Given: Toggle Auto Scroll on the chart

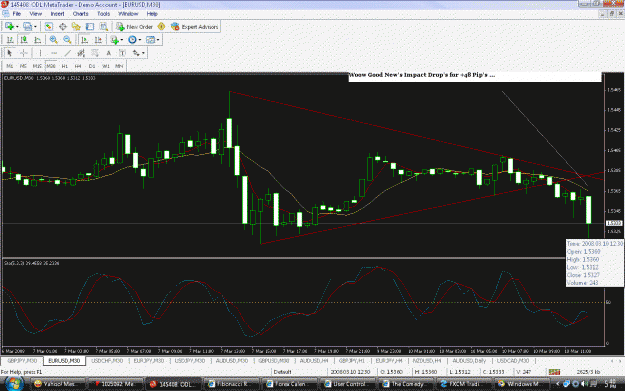Looking at the screenshot, I should click(x=85, y=40).
